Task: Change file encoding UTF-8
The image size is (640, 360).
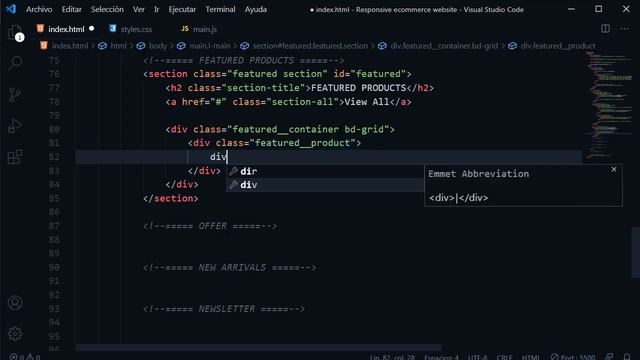Action: pyautogui.click(x=478, y=357)
